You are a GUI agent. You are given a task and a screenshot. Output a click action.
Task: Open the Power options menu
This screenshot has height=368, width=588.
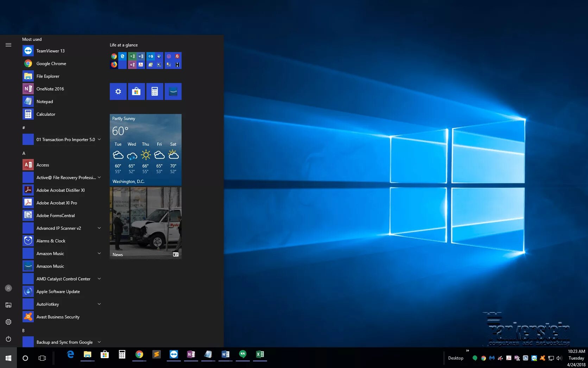[8, 339]
